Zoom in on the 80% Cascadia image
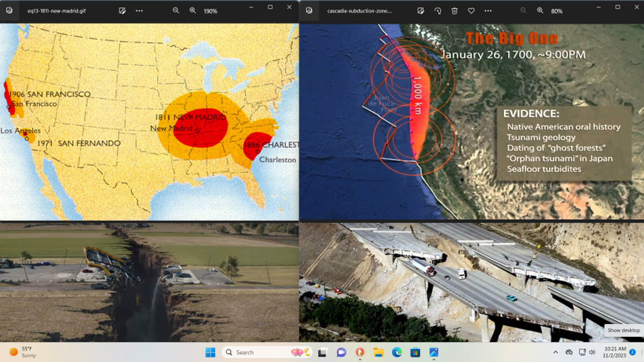The image size is (644, 362). [540, 11]
